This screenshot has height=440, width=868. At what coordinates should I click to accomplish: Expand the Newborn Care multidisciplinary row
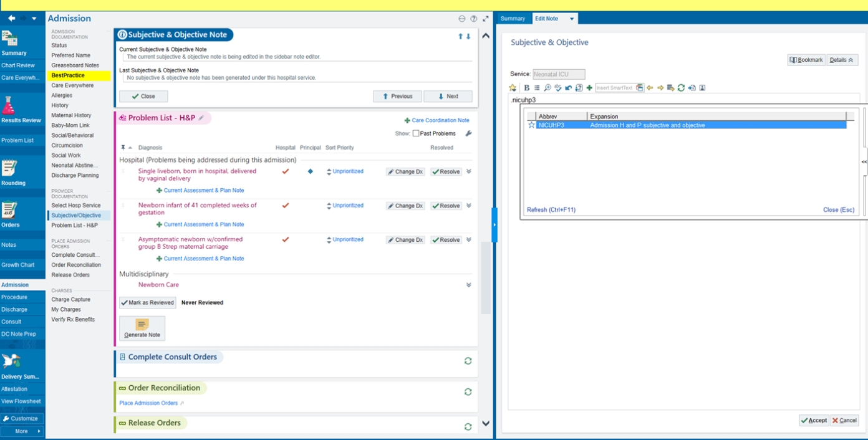(469, 285)
